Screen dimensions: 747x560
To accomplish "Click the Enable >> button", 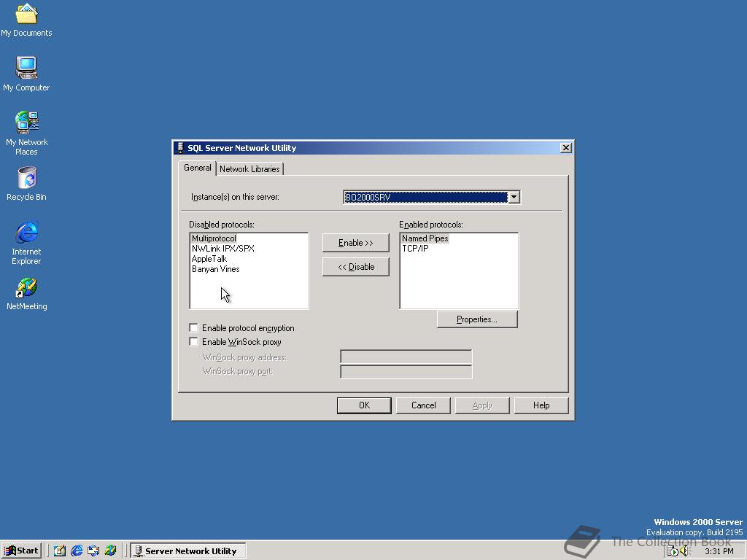I will pyautogui.click(x=355, y=243).
